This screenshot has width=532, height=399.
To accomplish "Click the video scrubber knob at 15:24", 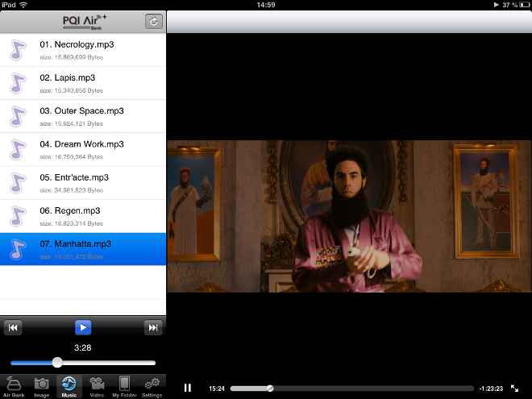I will (270, 389).
